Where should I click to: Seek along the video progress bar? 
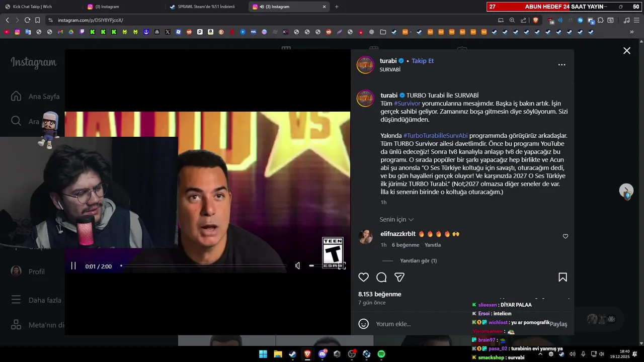pos(204,265)
